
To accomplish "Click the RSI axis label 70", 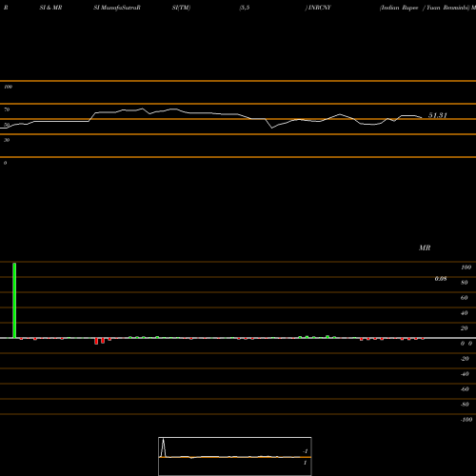I will pos(7,109).
